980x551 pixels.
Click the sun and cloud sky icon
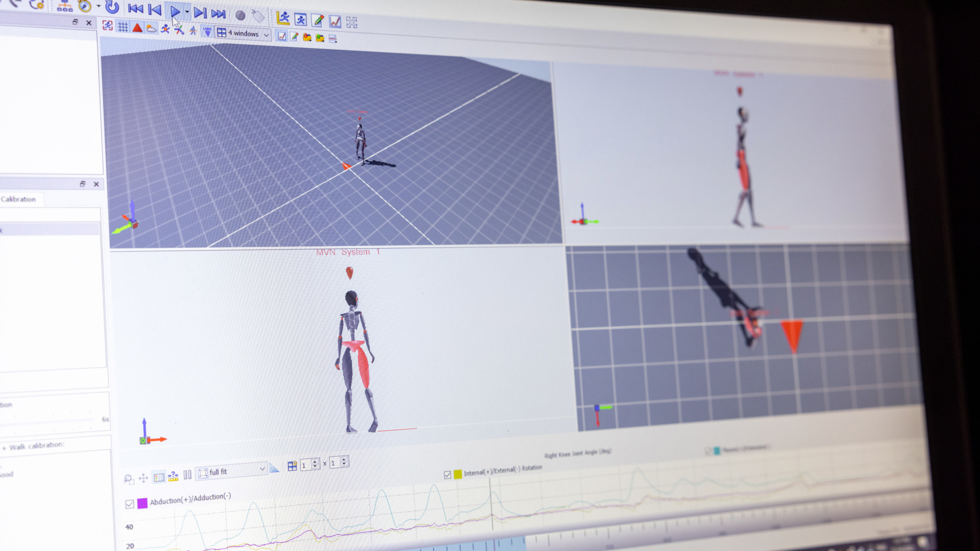152,29
